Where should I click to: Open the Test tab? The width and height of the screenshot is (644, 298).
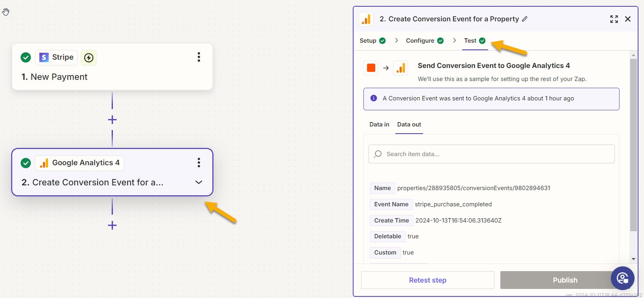coord(475,41)
